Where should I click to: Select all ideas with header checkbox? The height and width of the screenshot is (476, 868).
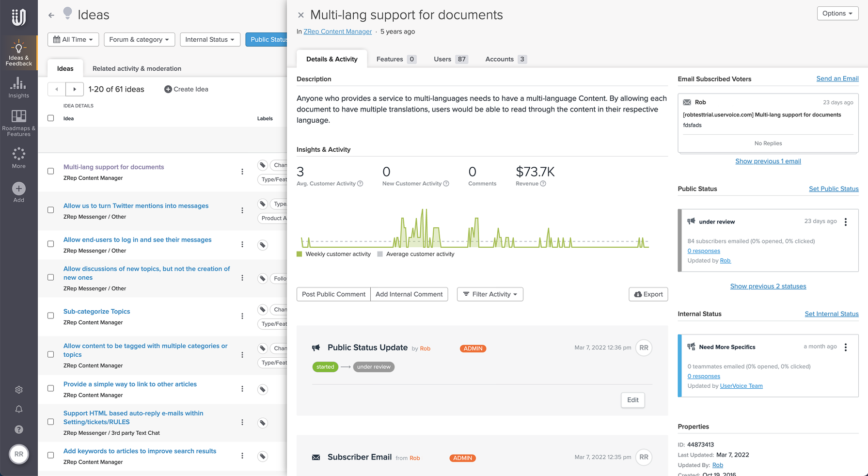(x=50, y=118)
